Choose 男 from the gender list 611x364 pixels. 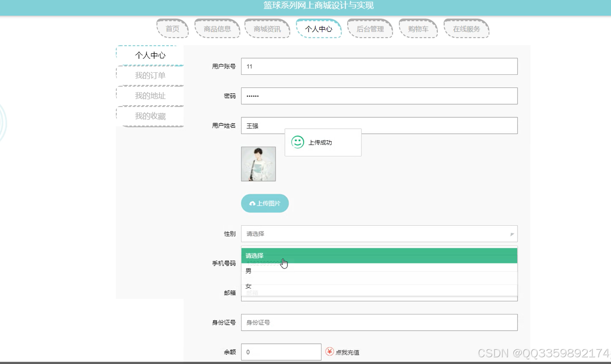[379, 271]
